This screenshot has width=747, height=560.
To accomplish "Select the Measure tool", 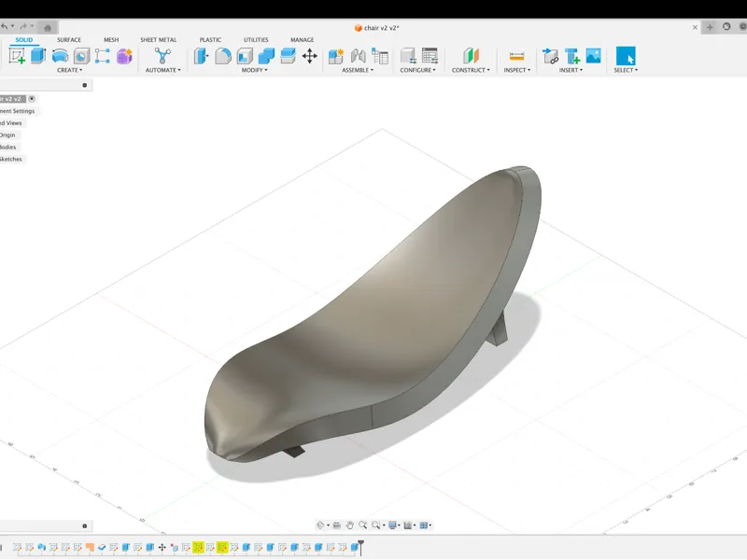I will coord(517,56).
